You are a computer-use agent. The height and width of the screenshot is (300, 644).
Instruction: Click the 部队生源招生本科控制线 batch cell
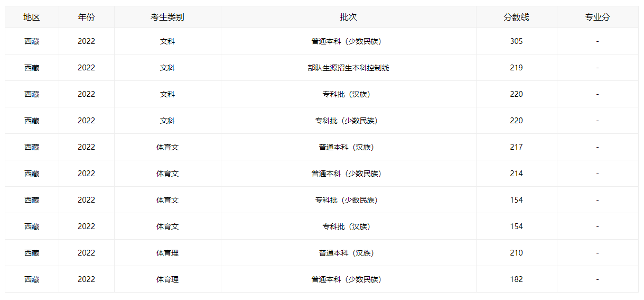tap(348, 68)
